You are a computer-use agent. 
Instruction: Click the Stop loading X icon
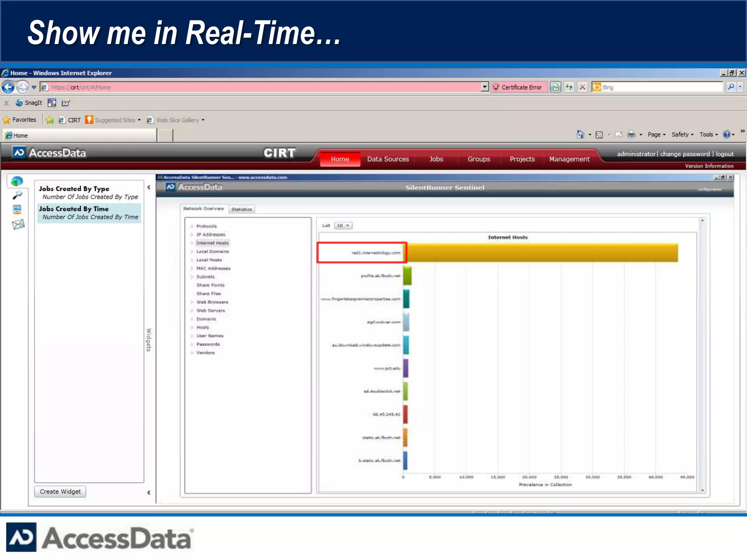pos(582,87)
